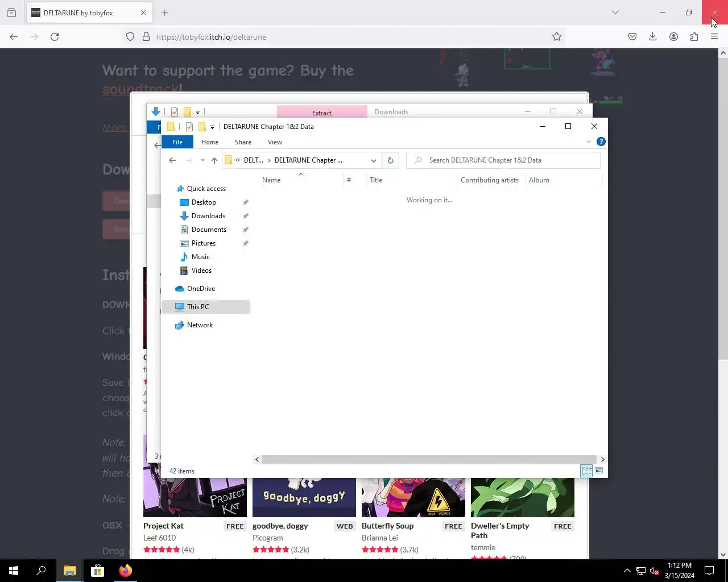Image resolution: width=728 pixels, height=582 pixels.
Task: Click Microsoft Store taskbar icon
Action: tap(97, 571)
